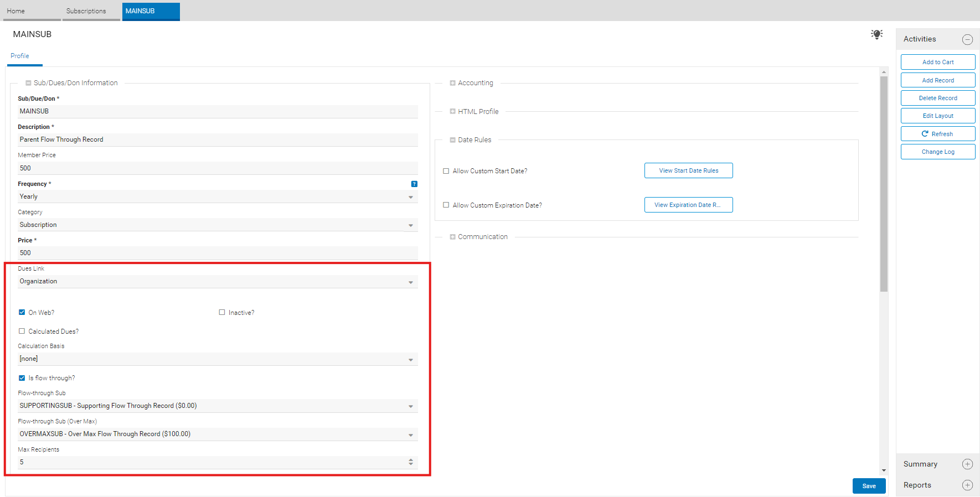Click the Edit Layout button
The image size is (980, 497).
click(938, 116)
